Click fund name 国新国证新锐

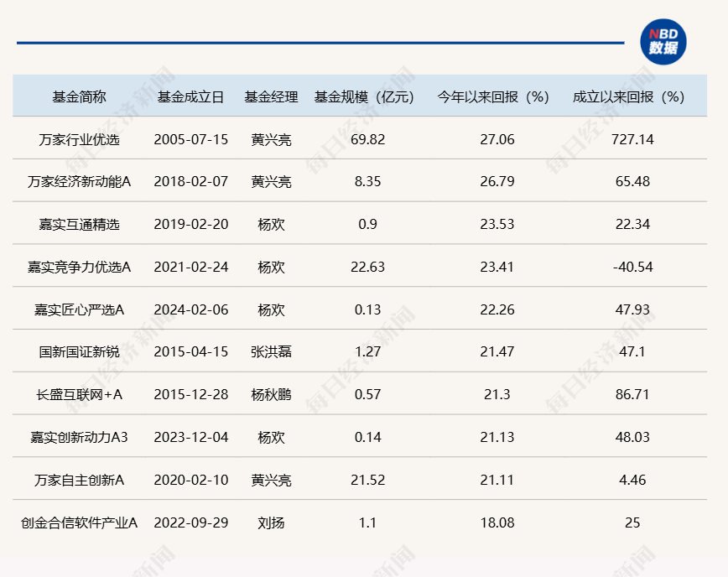click(x=79, y=352)
